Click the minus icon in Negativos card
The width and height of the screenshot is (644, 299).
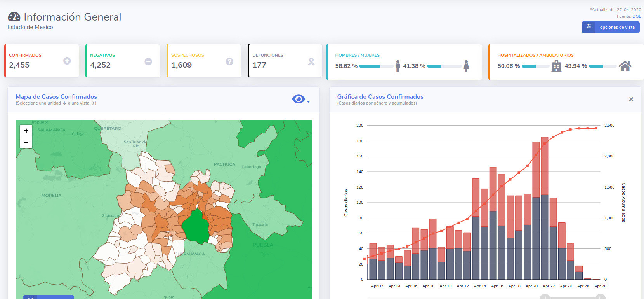point(148,61)
